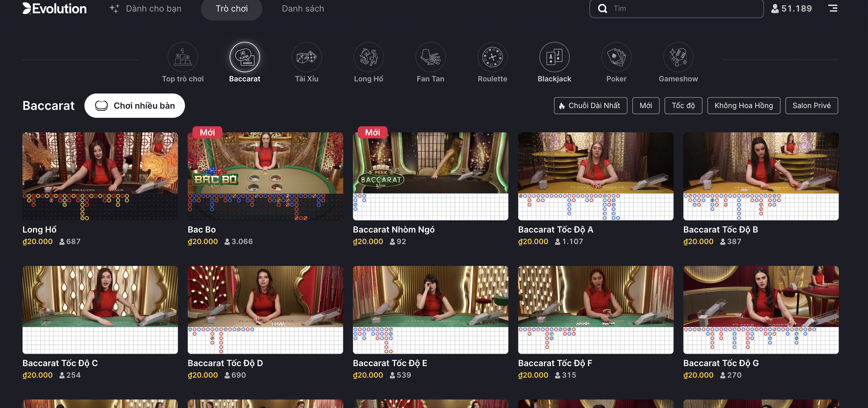Click the Gameshow category label
This screenshot has height=408, width=868.
(678, 79)
